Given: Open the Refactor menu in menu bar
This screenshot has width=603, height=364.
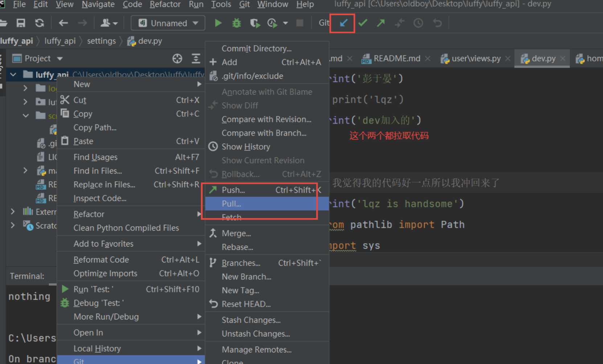Looking at the screenshot, I should pos(165,4).
